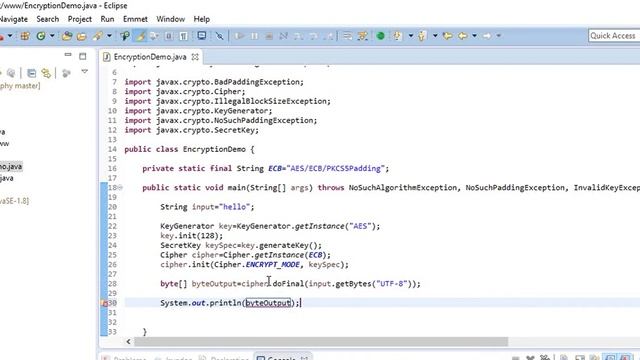The height and width of the screenshot is (360, 640).
Task: Open the Help menu
Action: point(201,19)
